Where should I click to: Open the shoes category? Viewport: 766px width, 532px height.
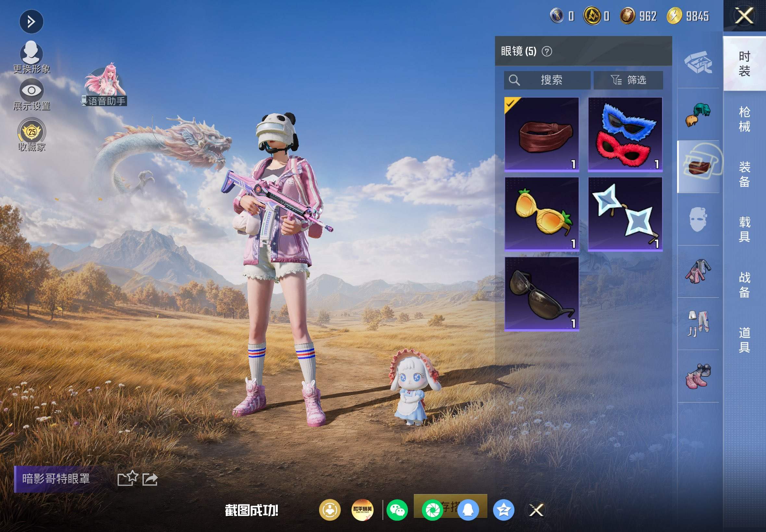(698, 376)
